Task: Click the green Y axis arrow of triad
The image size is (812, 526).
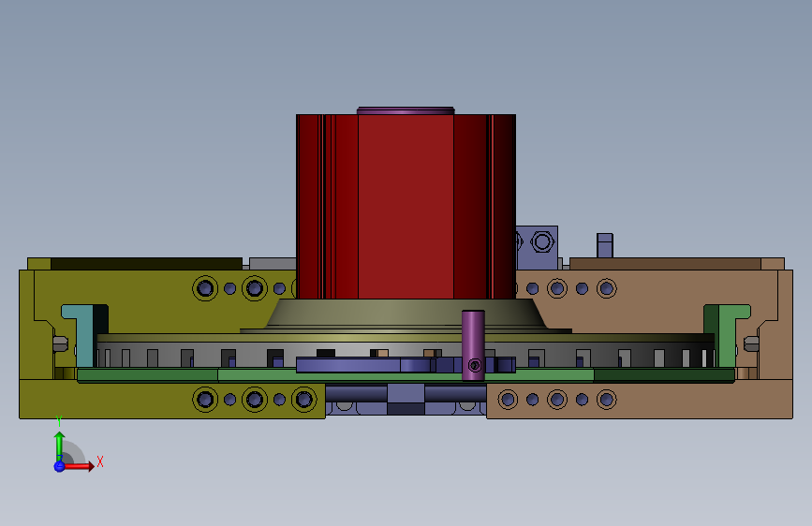Action: [x=60, y=446]
